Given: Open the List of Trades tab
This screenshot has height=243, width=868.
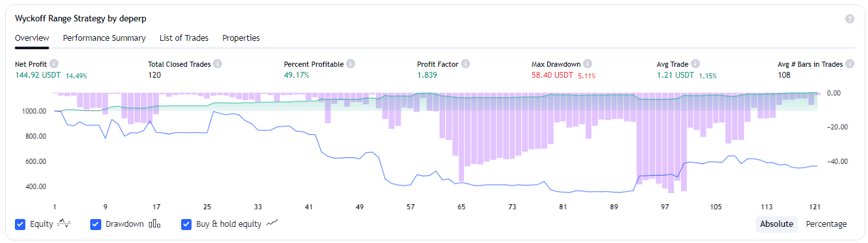Looking at the screenshot, I should pyautogui.click(x=184, y=38).
